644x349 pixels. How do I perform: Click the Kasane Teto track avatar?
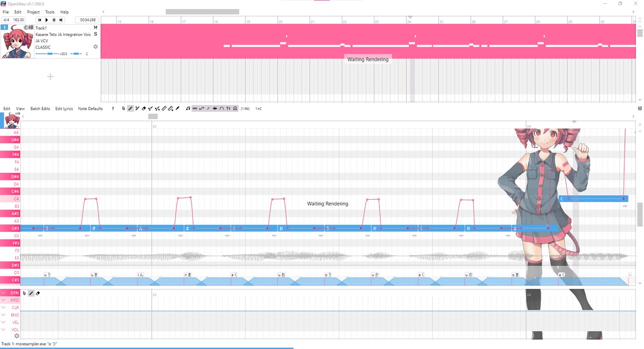point(18,41)
